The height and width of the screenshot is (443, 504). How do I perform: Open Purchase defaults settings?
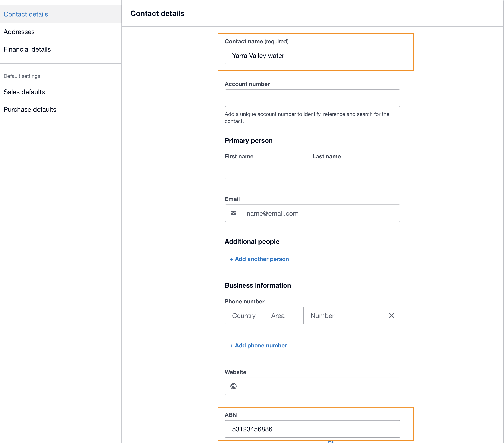(30, 109)
